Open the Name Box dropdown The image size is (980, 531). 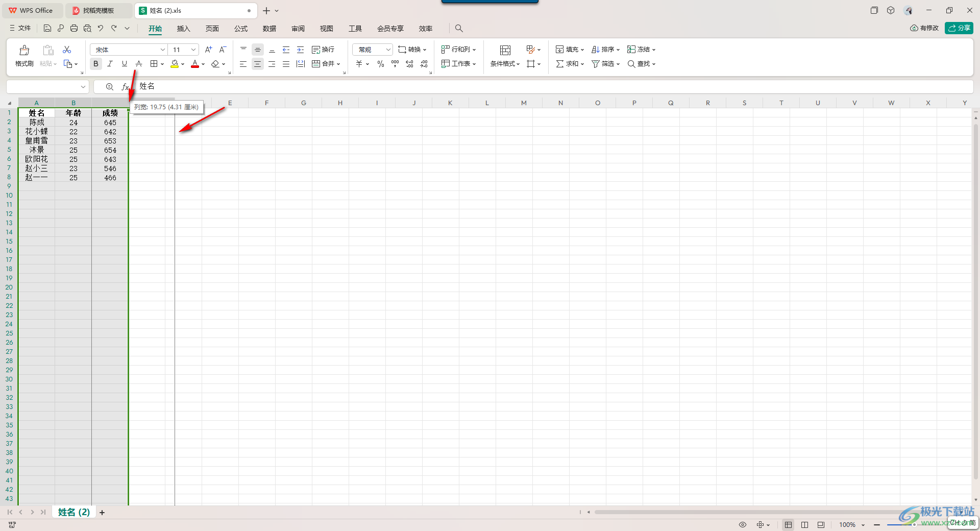tap(83, 87)
